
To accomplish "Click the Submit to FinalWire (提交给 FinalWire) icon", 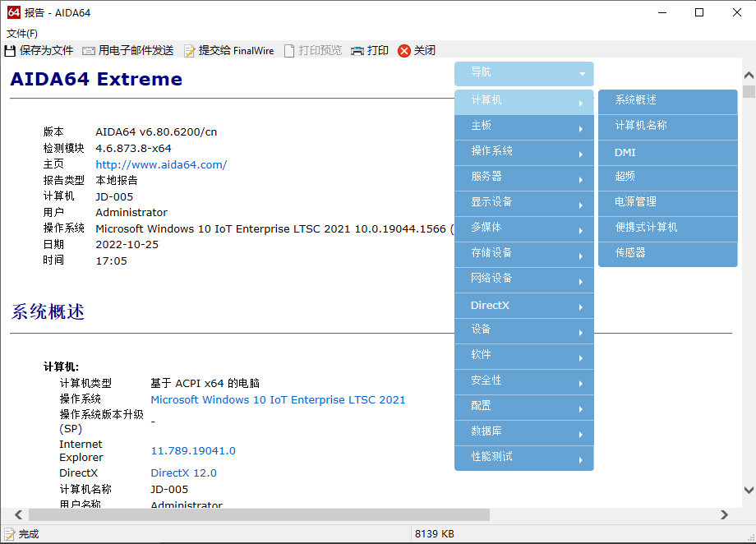I will [x=190, y=51].
